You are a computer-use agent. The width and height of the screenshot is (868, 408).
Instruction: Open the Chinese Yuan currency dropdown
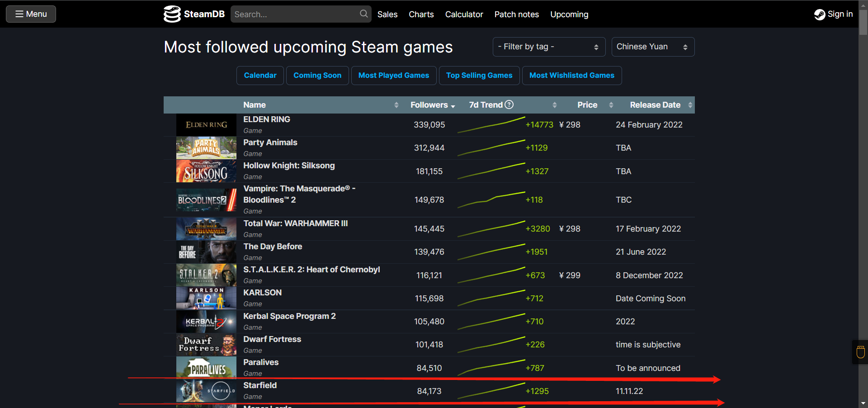pos(653,47)
